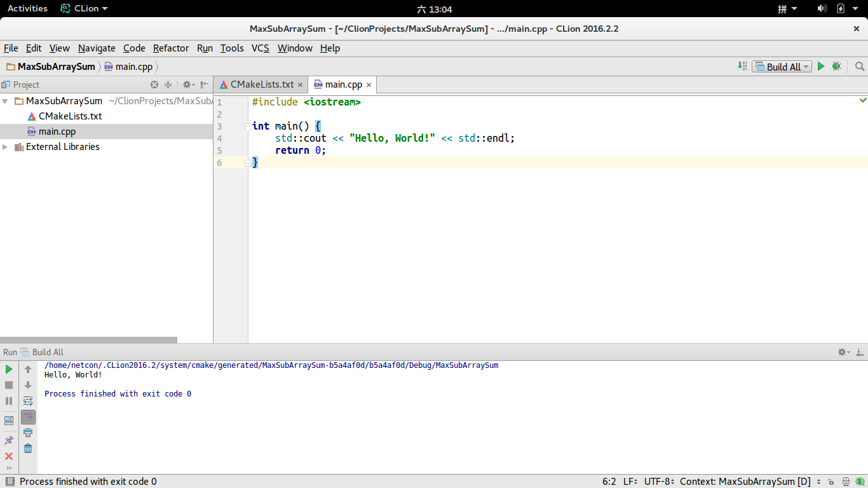868x488 pixels.
Task: Open the Navigate menu
Action: coord(97,48)
